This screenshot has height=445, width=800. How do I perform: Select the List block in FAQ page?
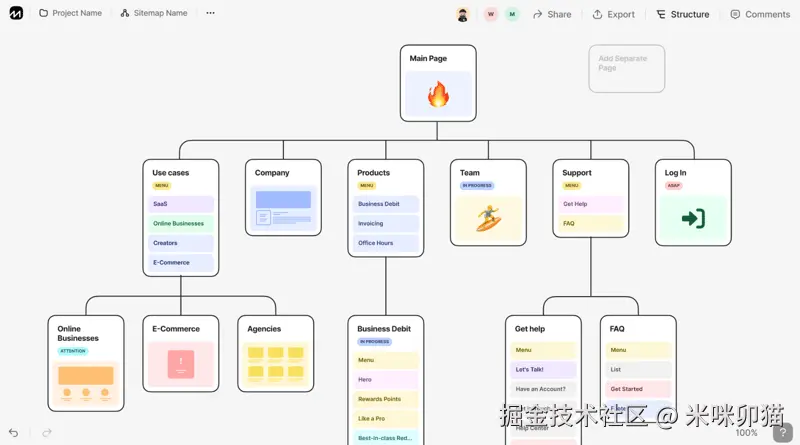(x=638, y=369)
